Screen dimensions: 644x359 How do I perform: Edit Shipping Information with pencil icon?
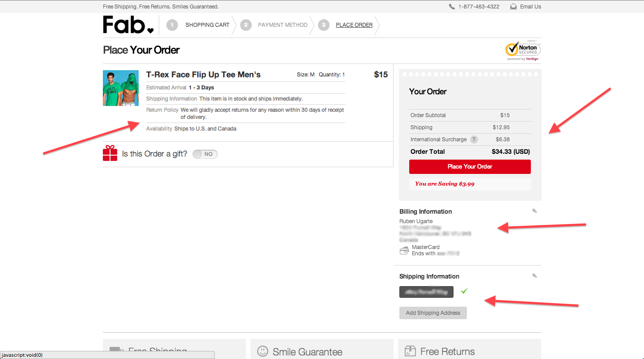(534, 276)
